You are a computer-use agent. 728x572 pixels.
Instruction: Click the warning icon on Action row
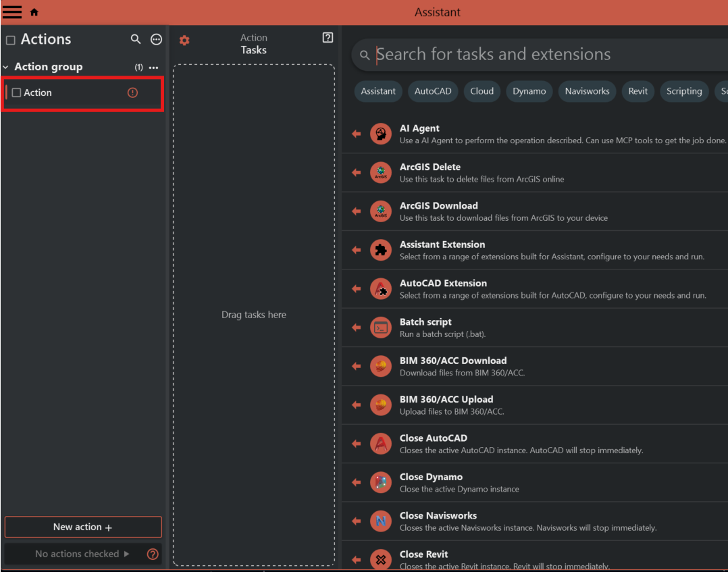pyautogui.click(x=132, y=93)
